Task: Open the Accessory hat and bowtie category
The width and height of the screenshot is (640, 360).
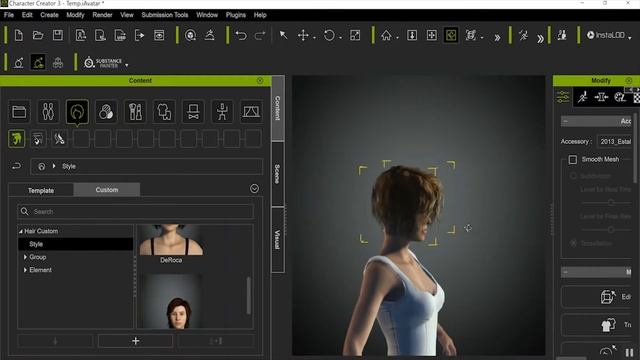Action: 193,111
